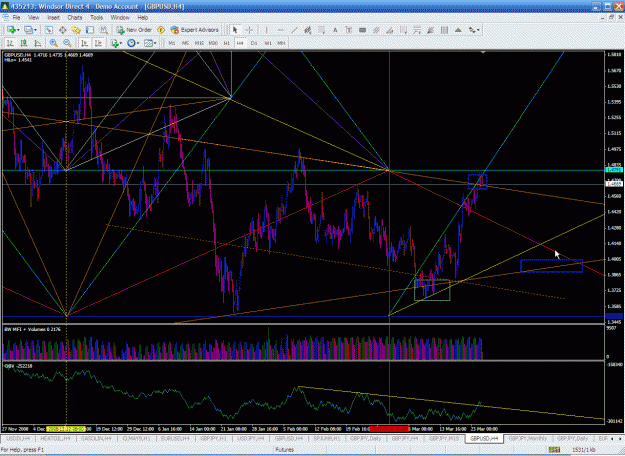Image resolution: width=625 pixels, height=456 pixels.
Task: Select the Fibonacci retracement tool
Action: click(x=321, y=30)
